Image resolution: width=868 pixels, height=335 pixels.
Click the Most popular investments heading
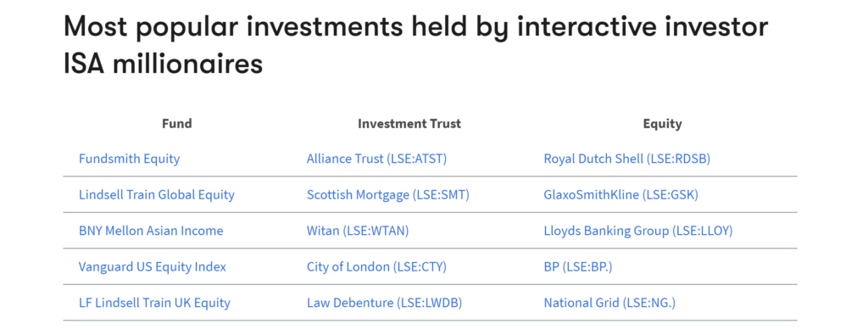click(415, 46)
